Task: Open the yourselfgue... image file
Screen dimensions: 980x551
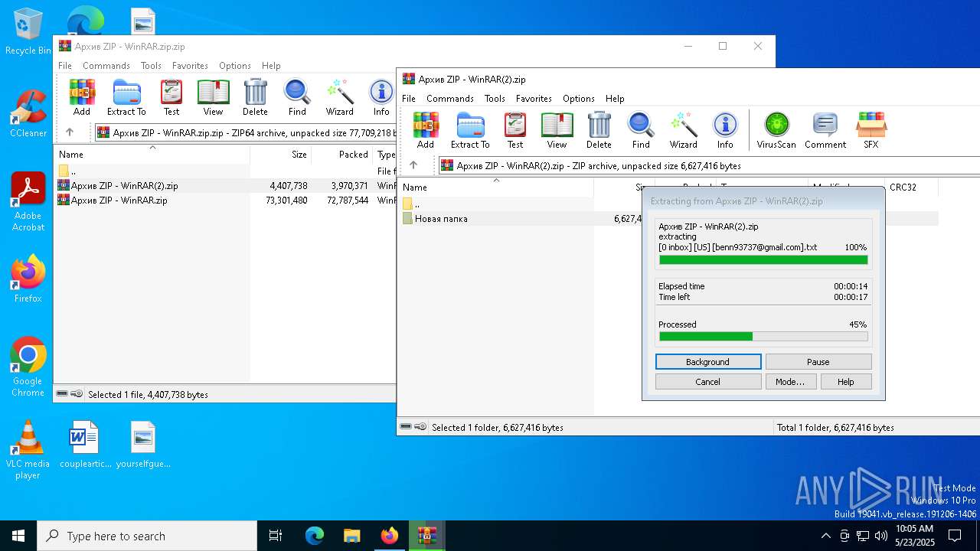Action: (x=143, y=445)
